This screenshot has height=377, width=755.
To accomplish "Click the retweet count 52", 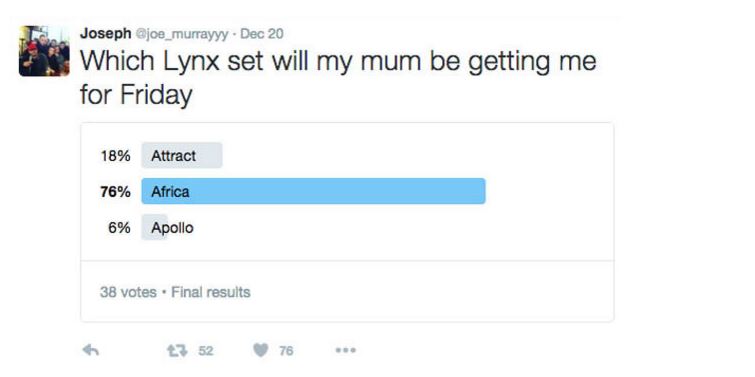I will [x=206, y=351].
